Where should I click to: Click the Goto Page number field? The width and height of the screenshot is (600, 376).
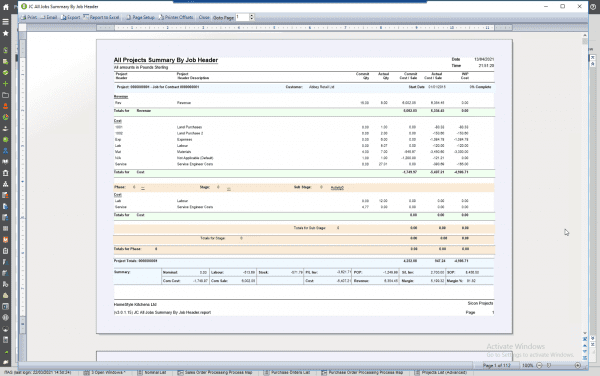coord(242,17)
